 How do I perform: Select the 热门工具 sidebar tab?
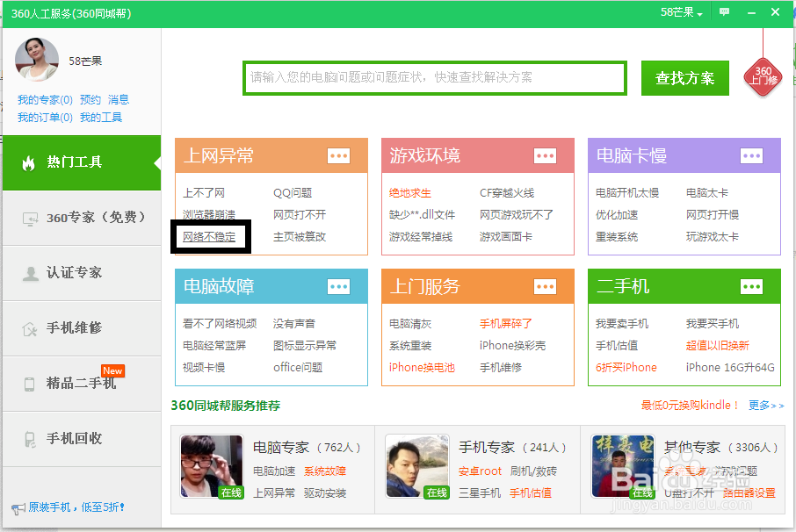[x=82, y=162]
